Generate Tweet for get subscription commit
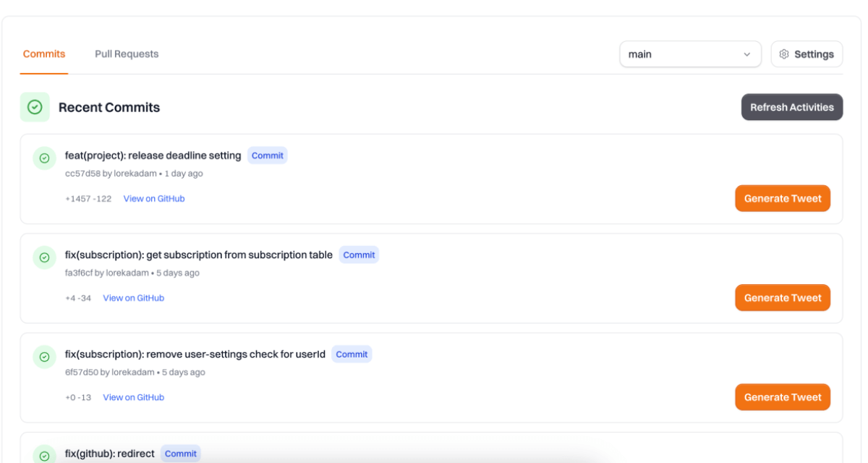The image size is (868, 463). click(x=783, y=297)
